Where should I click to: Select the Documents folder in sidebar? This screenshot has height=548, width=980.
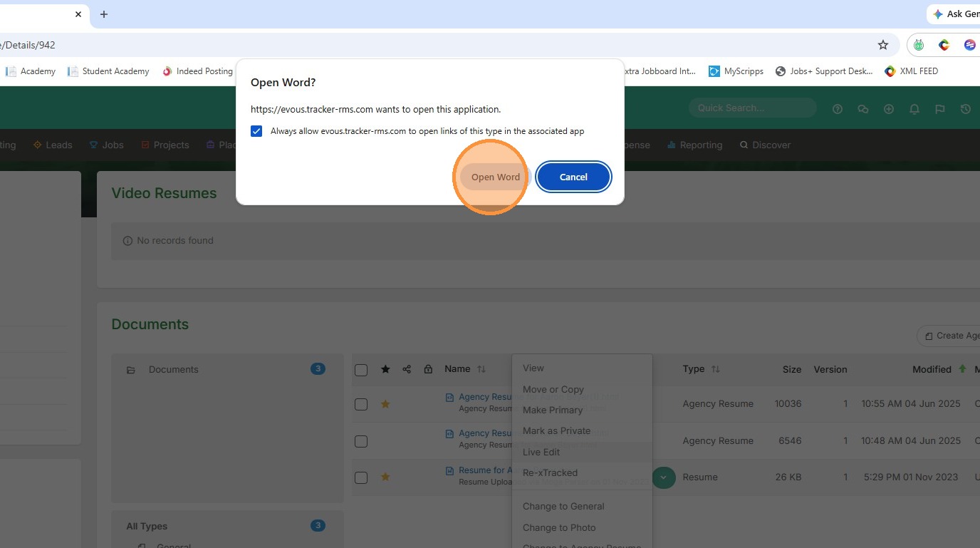click(x=227, y=369)
